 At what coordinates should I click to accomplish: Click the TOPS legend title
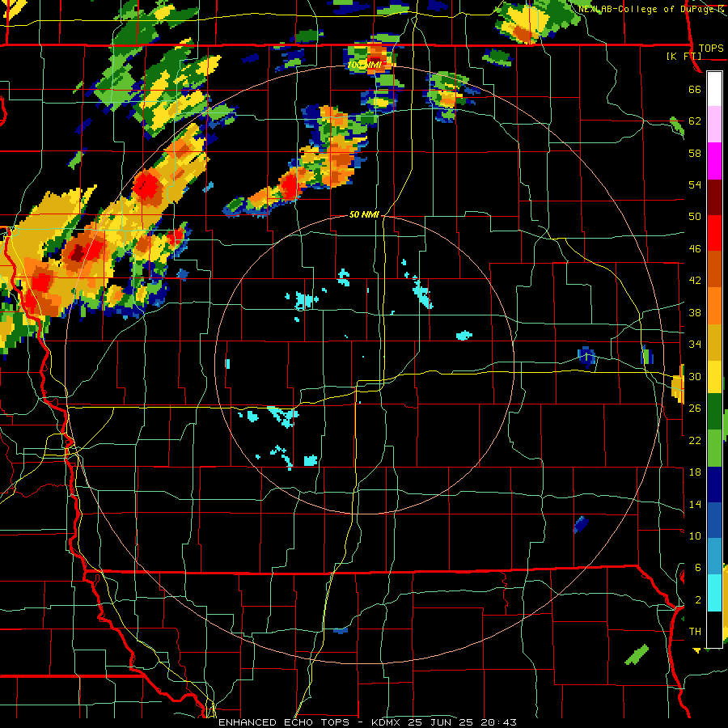point(711,49)
